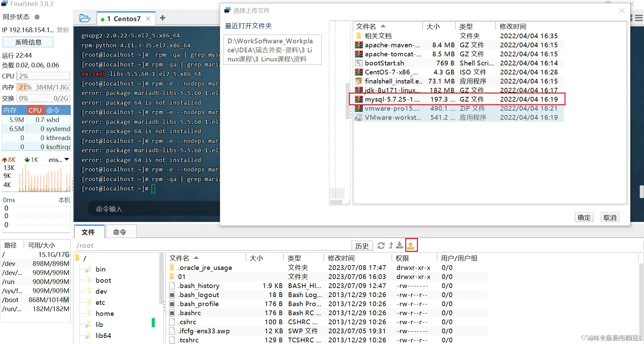Screen dimensions: 644x344
Task: Click the CentOS-7-x86 ISO file icon
Action: click(x=359, y=72)
